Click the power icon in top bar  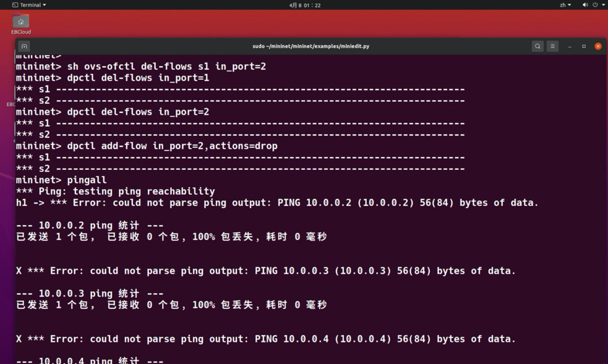coord(595,5)
